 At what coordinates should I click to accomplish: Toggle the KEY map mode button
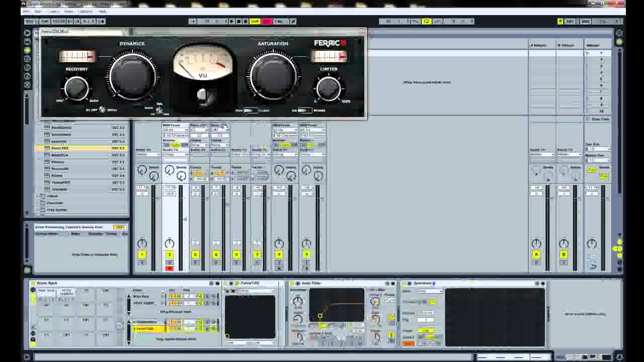coord(571,22)
